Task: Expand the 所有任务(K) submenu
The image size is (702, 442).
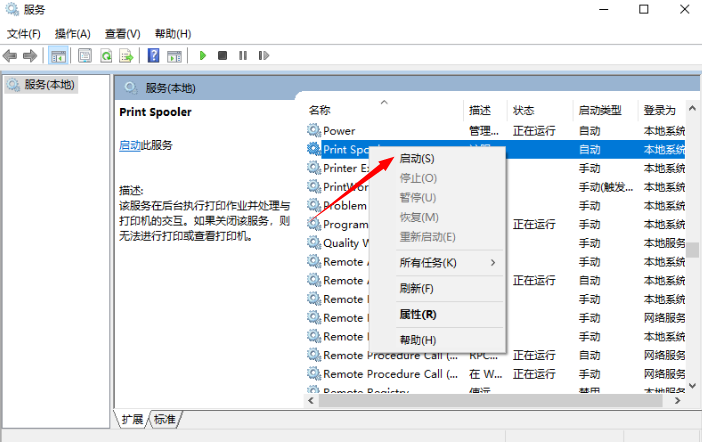Action: click(x=438, y=262)
